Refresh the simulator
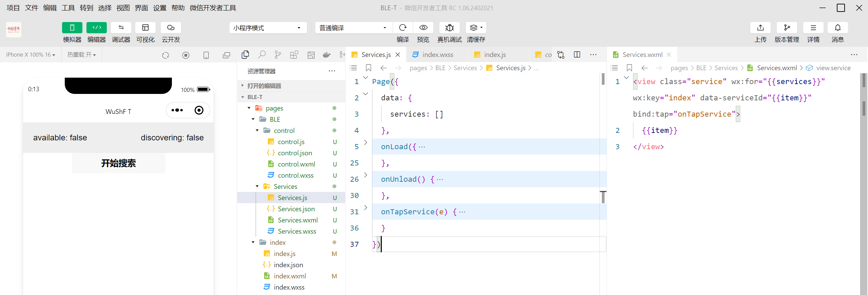The width and height of the screenshot is (868, 295). 165,55
